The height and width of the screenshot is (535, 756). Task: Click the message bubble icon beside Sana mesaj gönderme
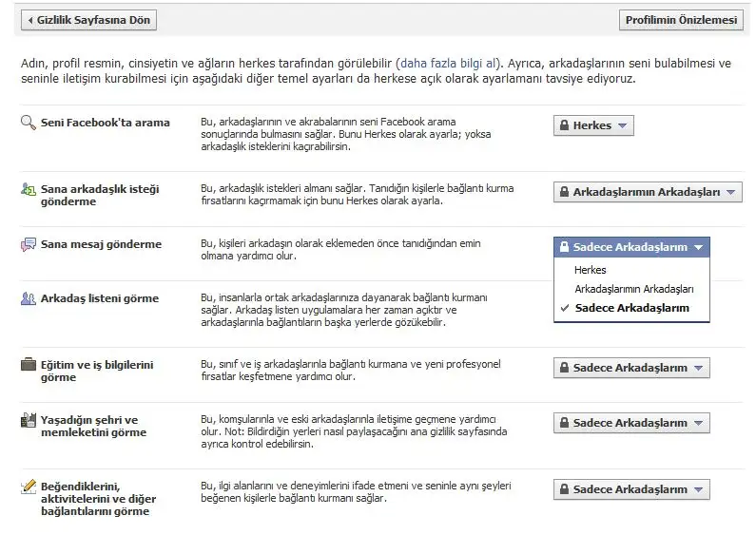point(29,245)
